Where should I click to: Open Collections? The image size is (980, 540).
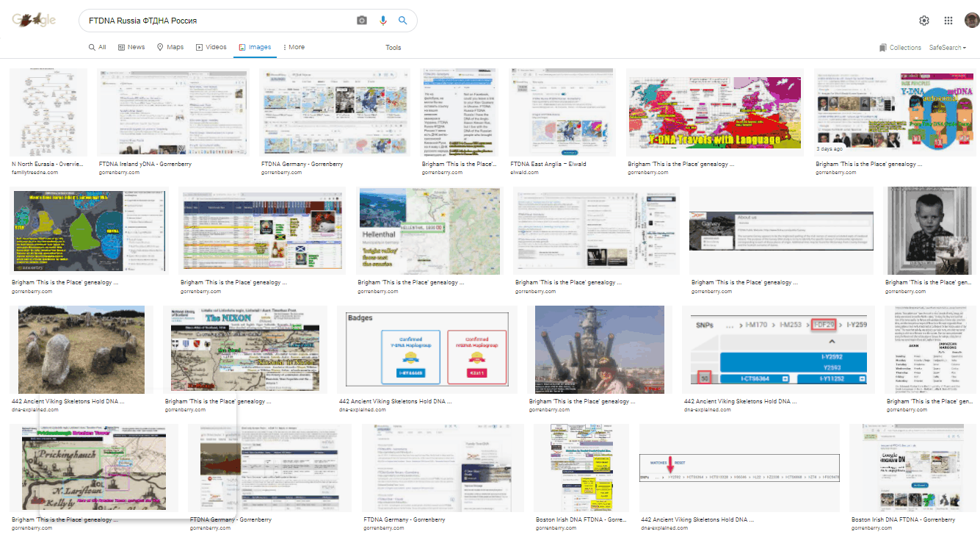pos(900,48)
